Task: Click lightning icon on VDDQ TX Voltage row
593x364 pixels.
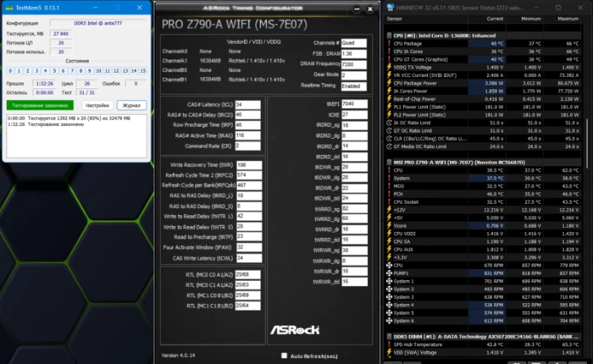Action: 389,67
